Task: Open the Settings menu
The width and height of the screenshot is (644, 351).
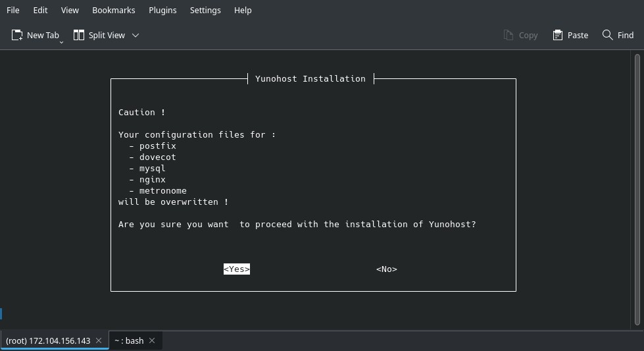Action: click(x=205, y=10)
